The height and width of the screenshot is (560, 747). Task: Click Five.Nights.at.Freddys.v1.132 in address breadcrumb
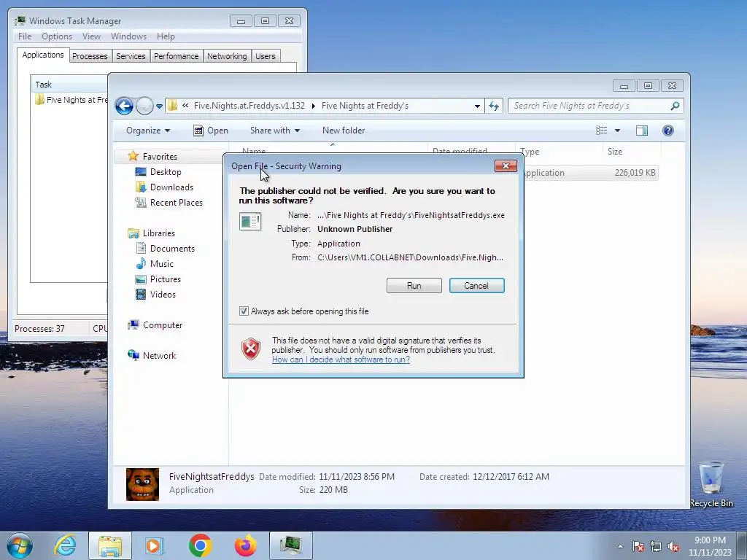click(249, 106)
